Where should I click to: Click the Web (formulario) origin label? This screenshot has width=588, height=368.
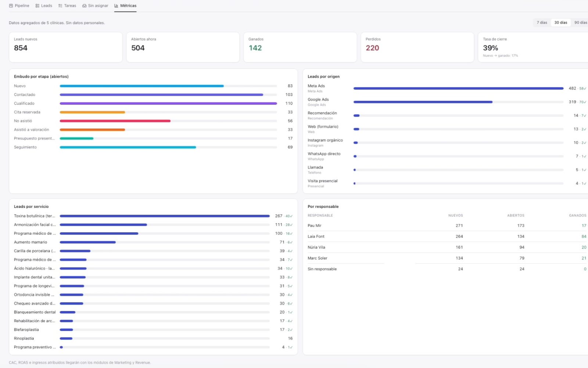[323, 127]
